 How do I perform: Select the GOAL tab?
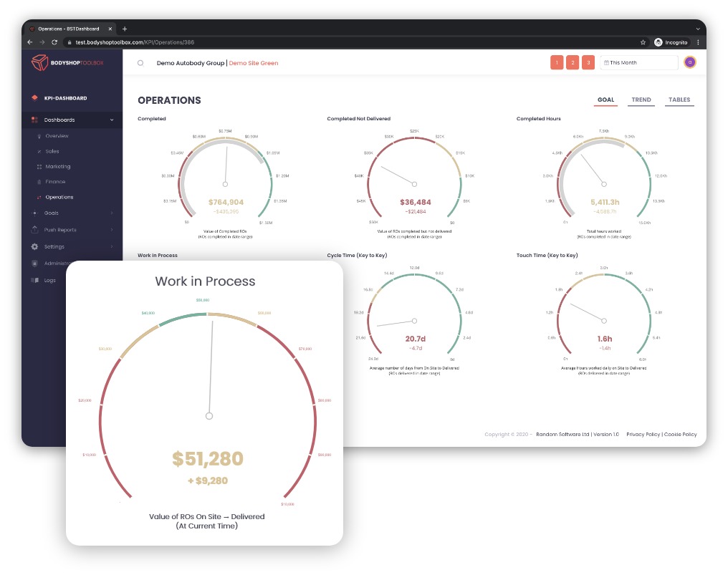[x=605, y=100]
